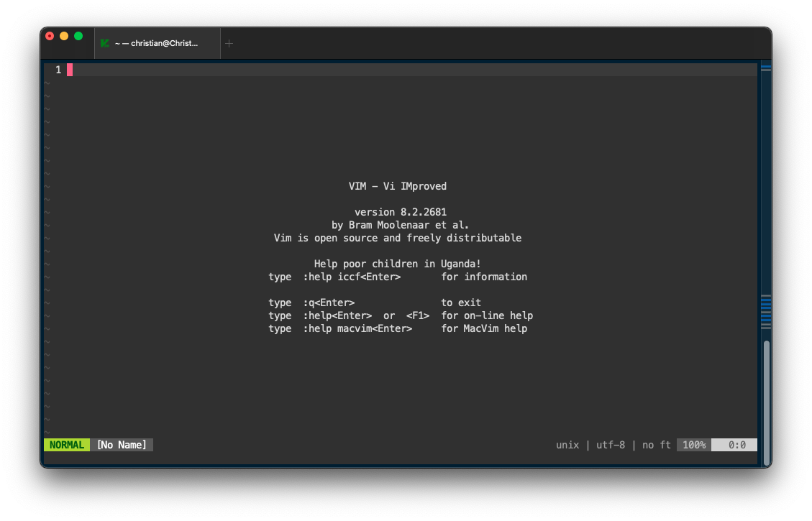The image size is (812, 521).
Task: Click the 100% file position indicator
Action: point(694,445)
